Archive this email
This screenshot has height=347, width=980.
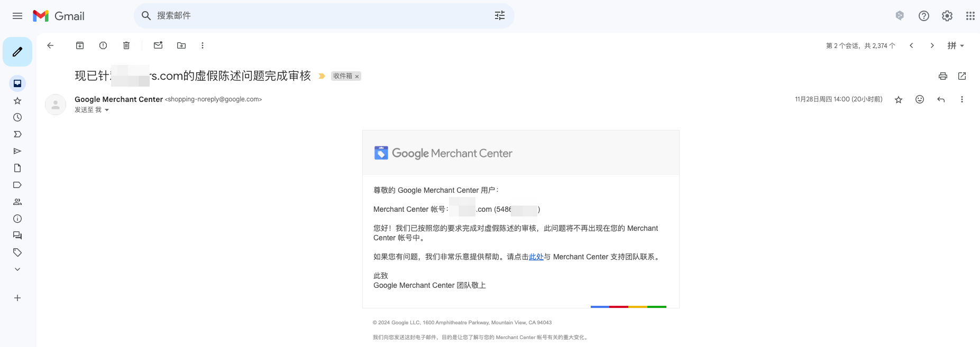click(80, 45)
